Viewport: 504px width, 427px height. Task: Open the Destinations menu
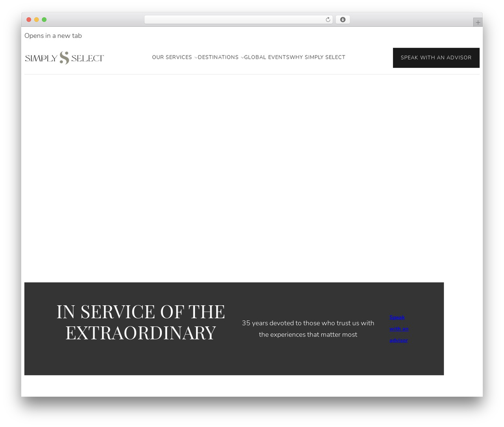pos(218,57)
